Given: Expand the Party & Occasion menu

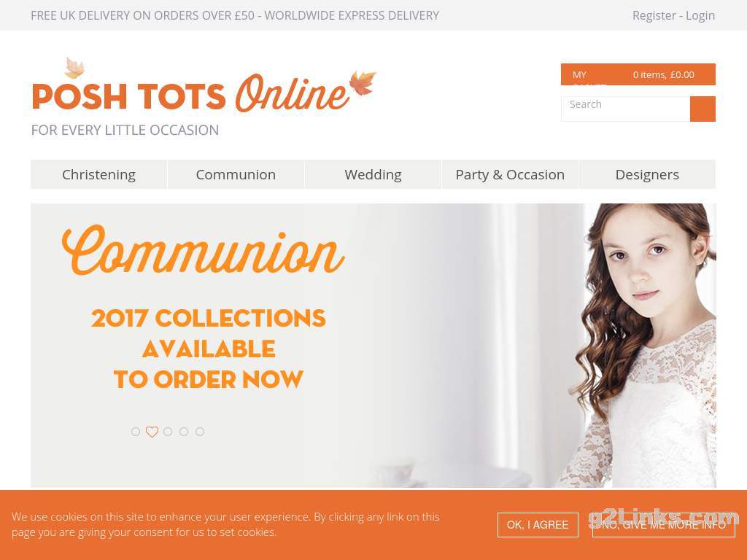Looking at the screenshot, I should (x=510, y=175).
